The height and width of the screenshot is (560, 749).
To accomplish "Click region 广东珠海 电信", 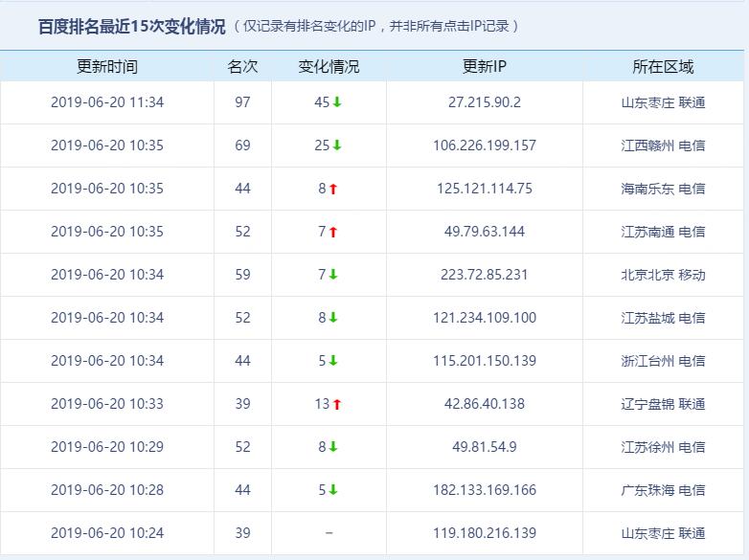I will pos(663,490).
